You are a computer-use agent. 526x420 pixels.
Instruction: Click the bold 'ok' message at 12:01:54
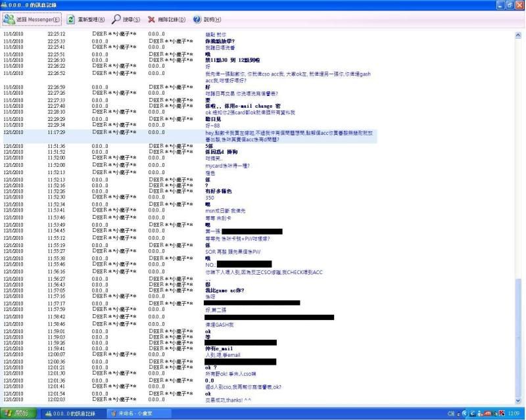coord(208,394)
